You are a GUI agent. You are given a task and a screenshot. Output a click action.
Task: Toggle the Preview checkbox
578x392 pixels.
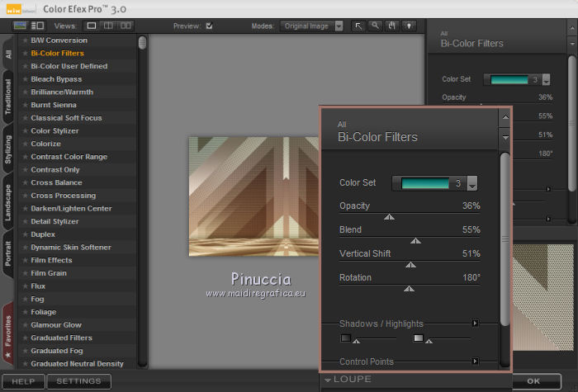coord(210,26)
